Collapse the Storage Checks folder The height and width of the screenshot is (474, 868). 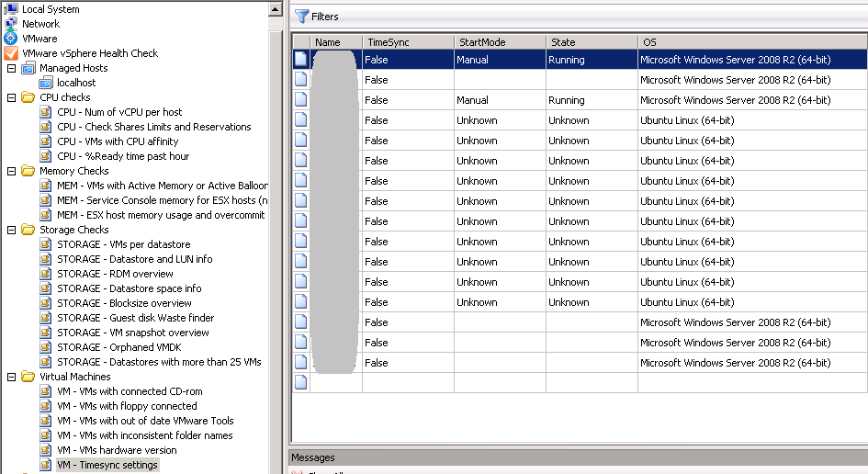pos(11,230)
